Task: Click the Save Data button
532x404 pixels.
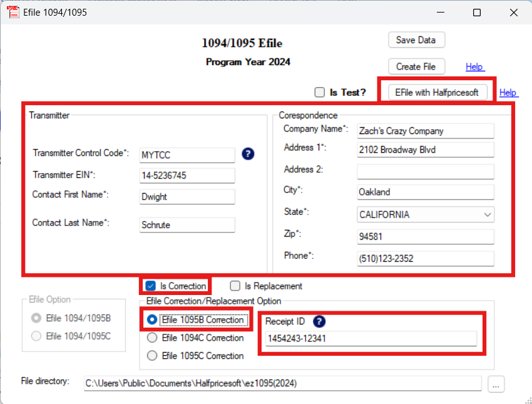Action: (416, 39)
